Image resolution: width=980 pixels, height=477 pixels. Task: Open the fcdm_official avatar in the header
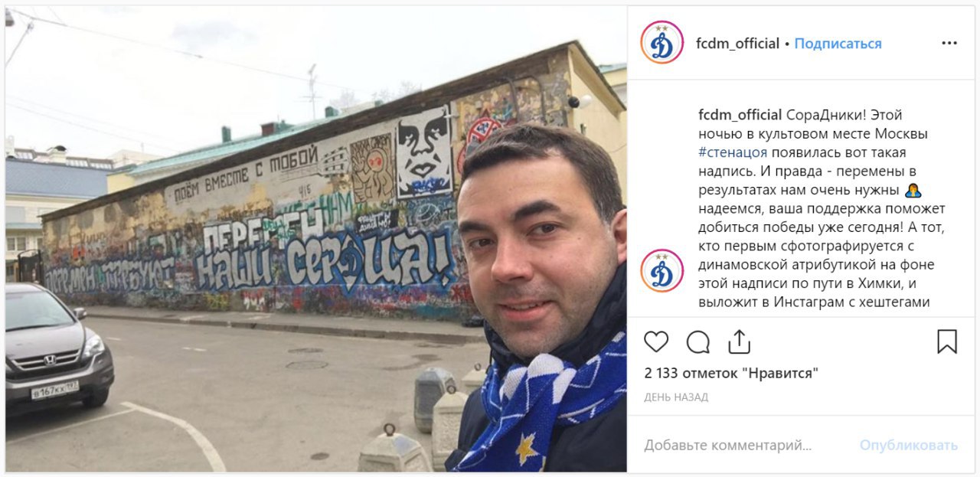(x=661, y=43)
